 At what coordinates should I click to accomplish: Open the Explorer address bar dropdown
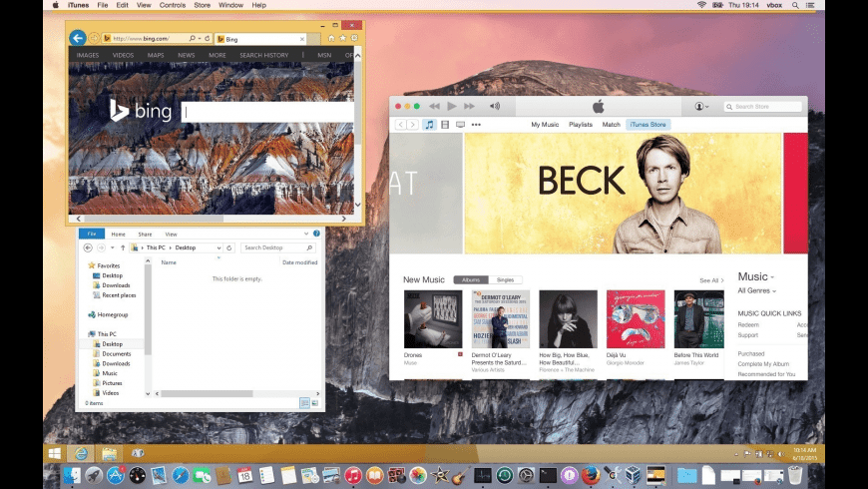point(219,247)
